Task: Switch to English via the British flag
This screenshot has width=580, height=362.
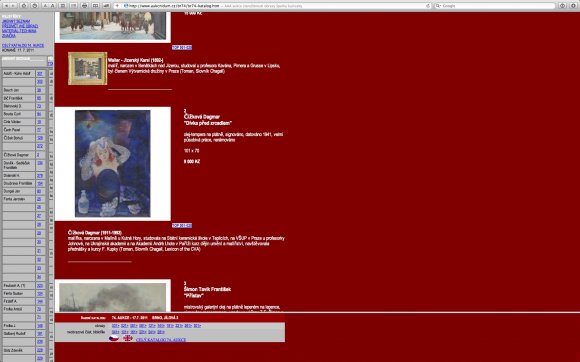Action: click(x=128, y=338)
